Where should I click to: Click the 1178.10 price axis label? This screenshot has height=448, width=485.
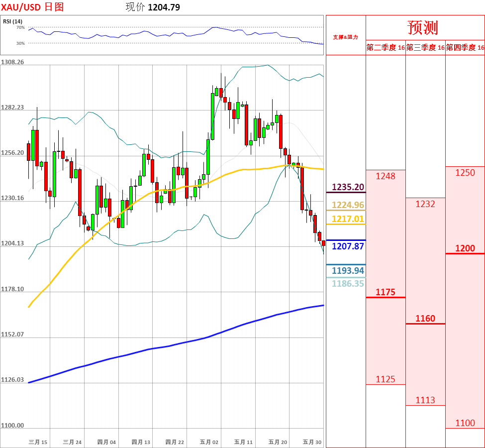[12, 289]
